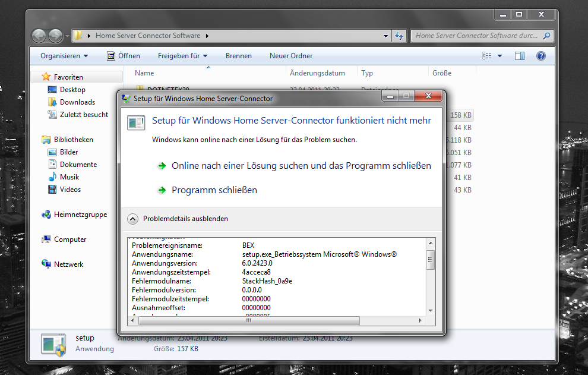Open the Organisieren dropdown menu
The height and width of the screenshot is (375, 588).
coord(64,56)
